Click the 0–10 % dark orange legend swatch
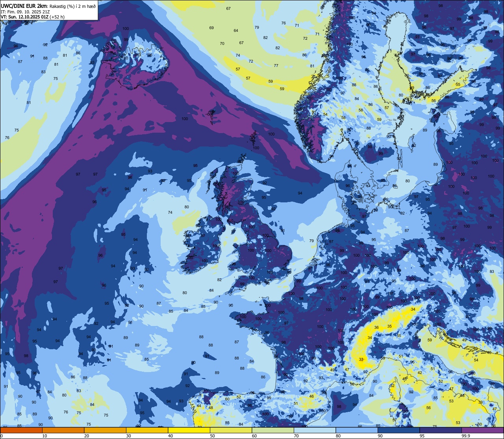 [x=21, y=430]
